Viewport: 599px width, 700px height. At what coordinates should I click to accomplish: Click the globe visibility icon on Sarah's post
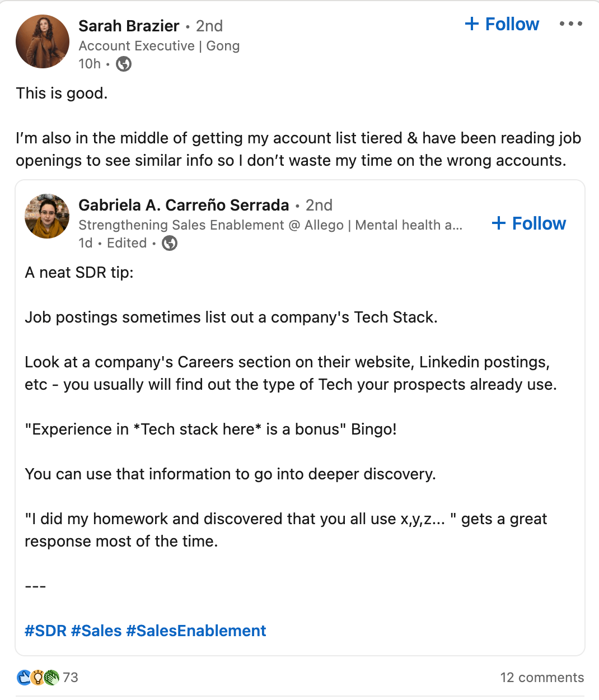[x=123, y=64]
